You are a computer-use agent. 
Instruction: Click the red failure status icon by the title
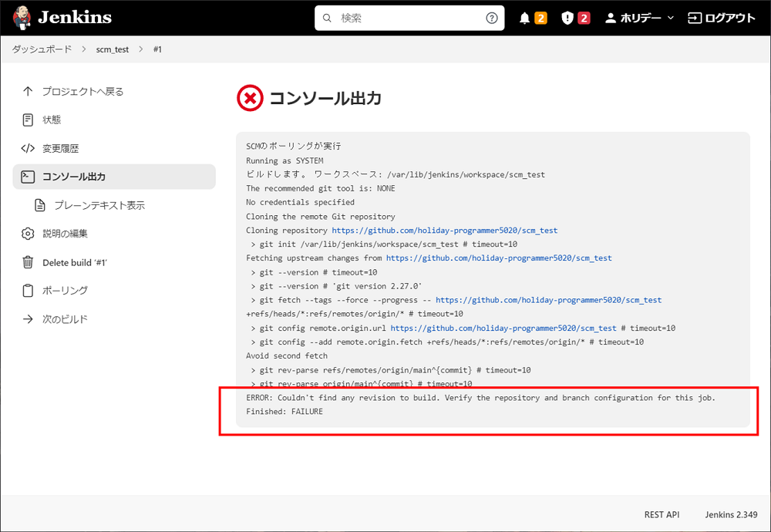tap(251, 98)
